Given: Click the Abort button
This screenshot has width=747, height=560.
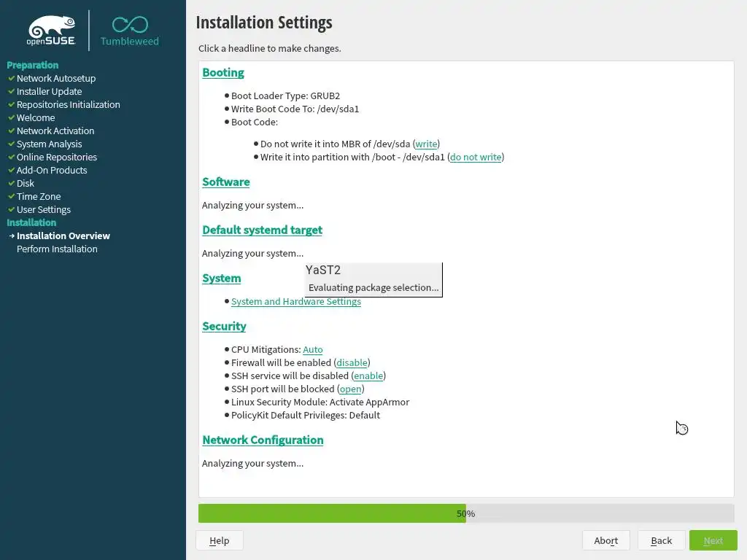Looking at the screenshot, I should pyautogui.click(x=605, y=540).
